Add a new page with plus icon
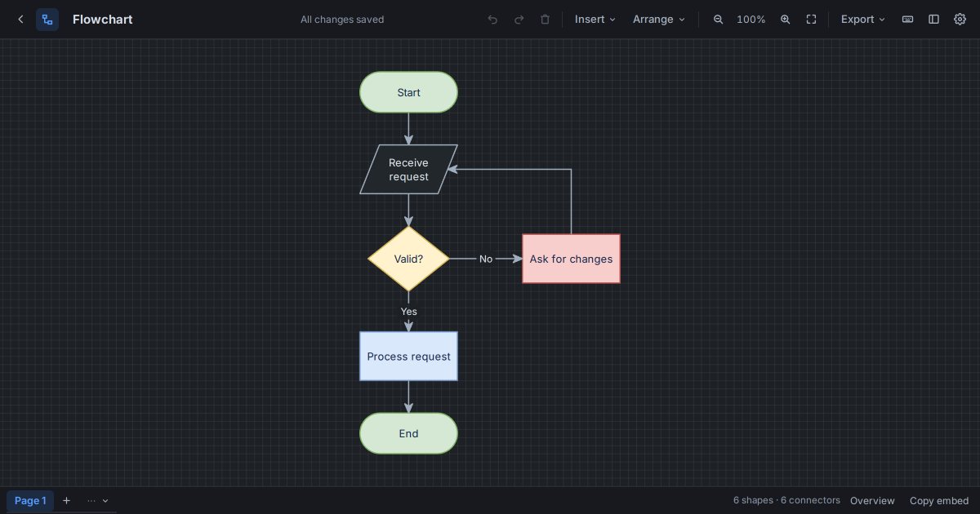980x514 pixels. (67, 501)
